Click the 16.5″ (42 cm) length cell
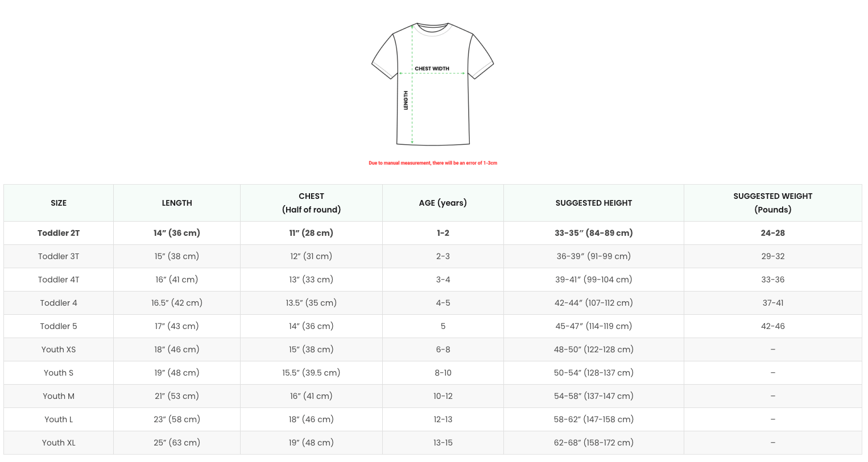The height and width of the screenshot is (462, 868). (x=177, y=303)
